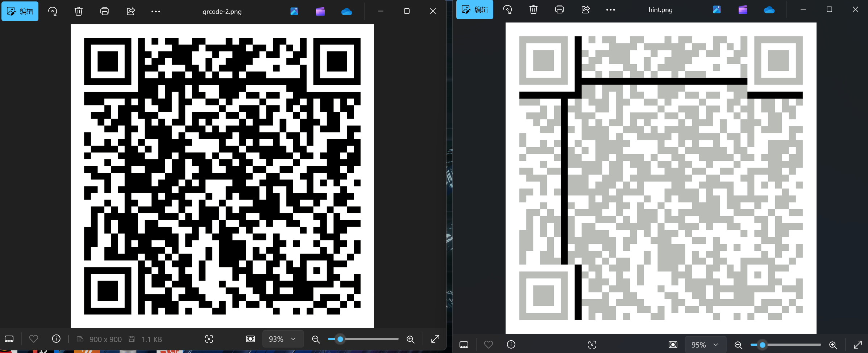Viewport: 868px width, 353px height.
Task: Maximize the qrcode-2.png window
Action: click(x=407, y=11)
